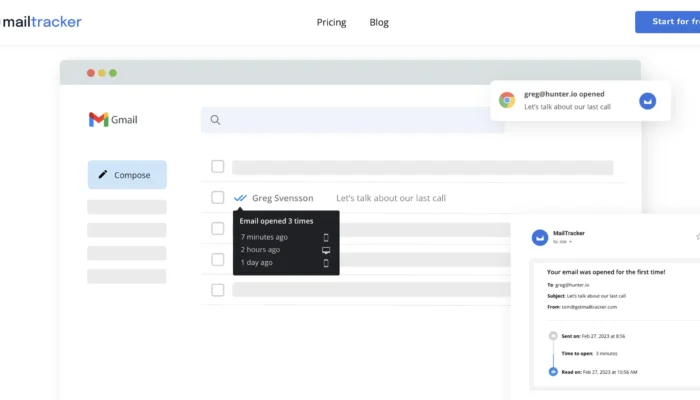The height and width of the screenshot is (400, 700).
Task: Click the Gmail logo icon
Action: [x=99, y=120]
